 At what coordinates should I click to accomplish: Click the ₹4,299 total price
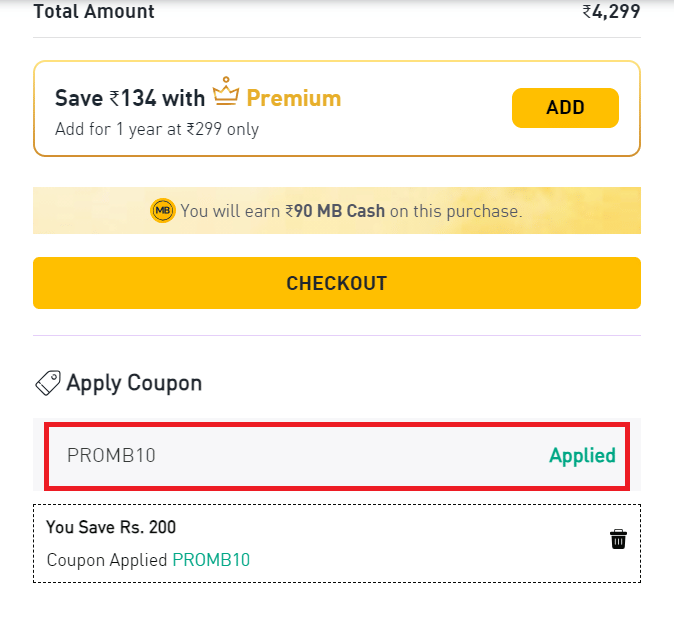tap(611, 12)
